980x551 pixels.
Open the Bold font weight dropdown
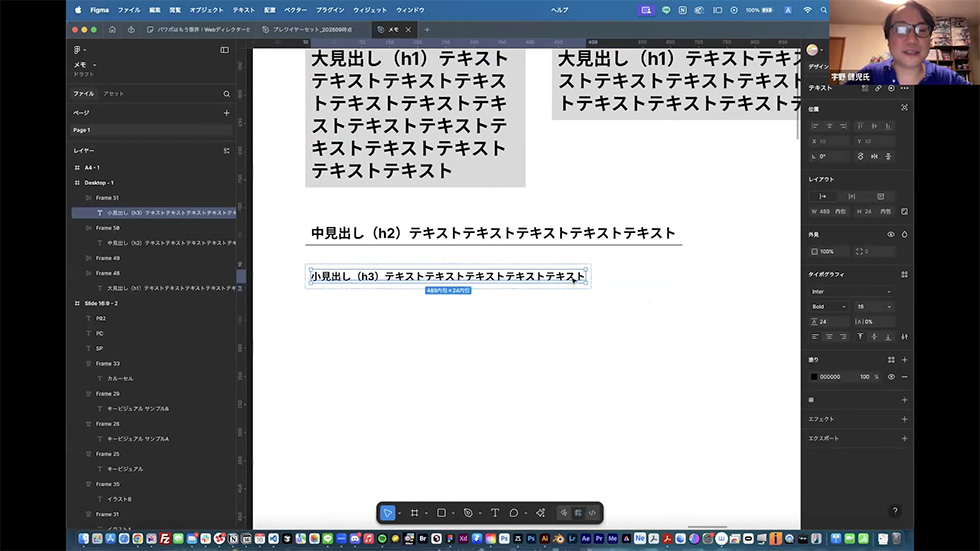click(829, 307)
